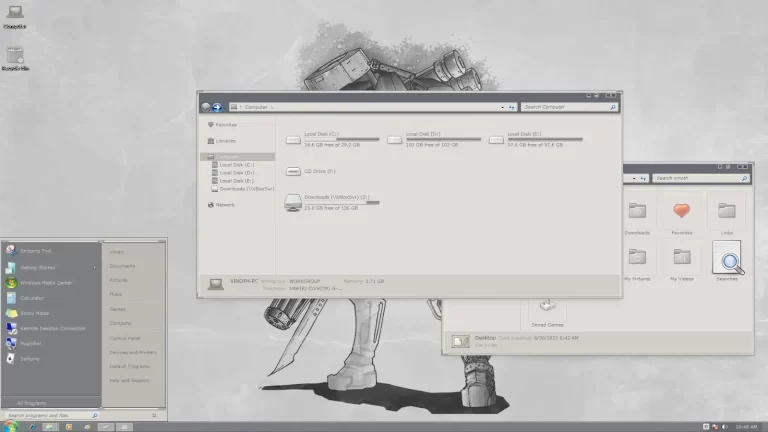Viewport: 768px width, 432px height.
Task: Launch Sticky Notes from Start menu
Action: [x=51, y=313]
